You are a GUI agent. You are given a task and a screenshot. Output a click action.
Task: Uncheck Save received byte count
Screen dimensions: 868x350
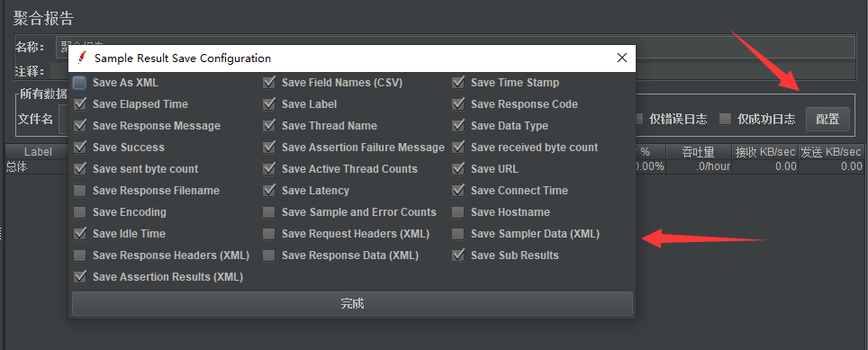[457, 148]
